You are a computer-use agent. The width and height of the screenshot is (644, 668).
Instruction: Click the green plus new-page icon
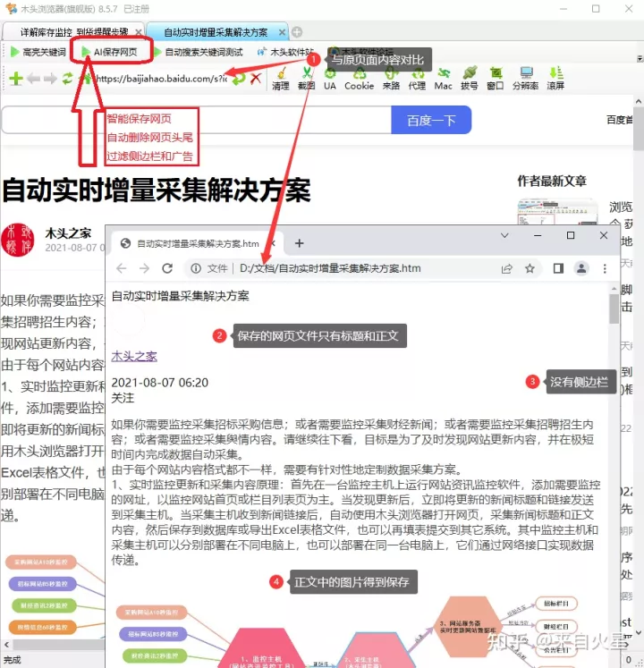tap(16, 79)
